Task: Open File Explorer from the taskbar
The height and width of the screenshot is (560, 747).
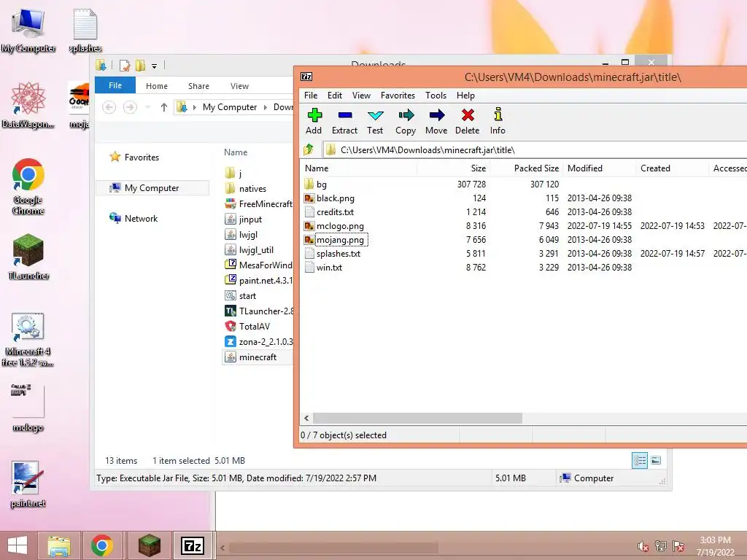Action: [x=59, y=545]
